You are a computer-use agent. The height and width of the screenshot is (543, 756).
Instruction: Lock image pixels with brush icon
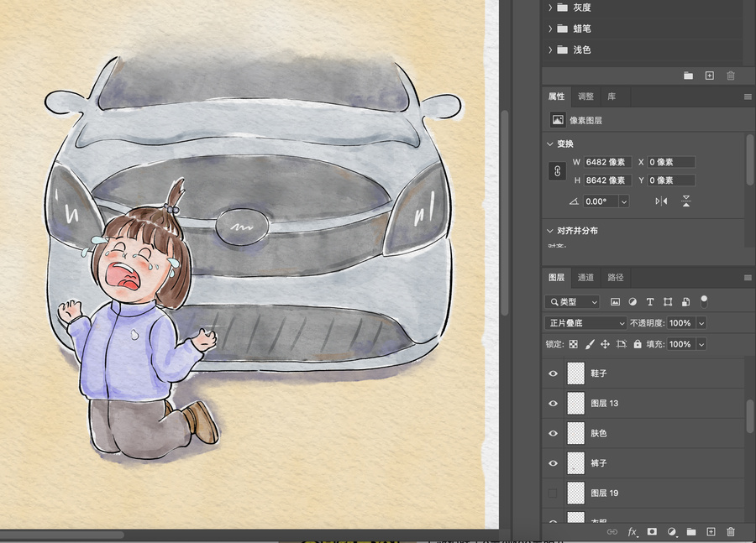coord(589,344)
